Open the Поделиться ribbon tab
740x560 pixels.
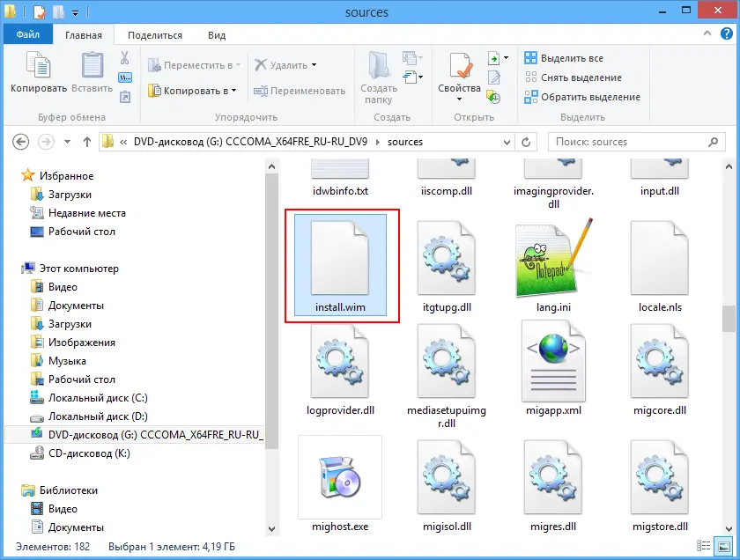(155, 35)
